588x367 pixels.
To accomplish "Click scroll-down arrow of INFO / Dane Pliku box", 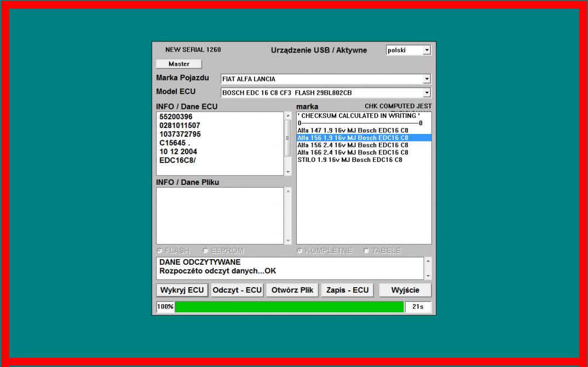I will click(x=288, y=241).
